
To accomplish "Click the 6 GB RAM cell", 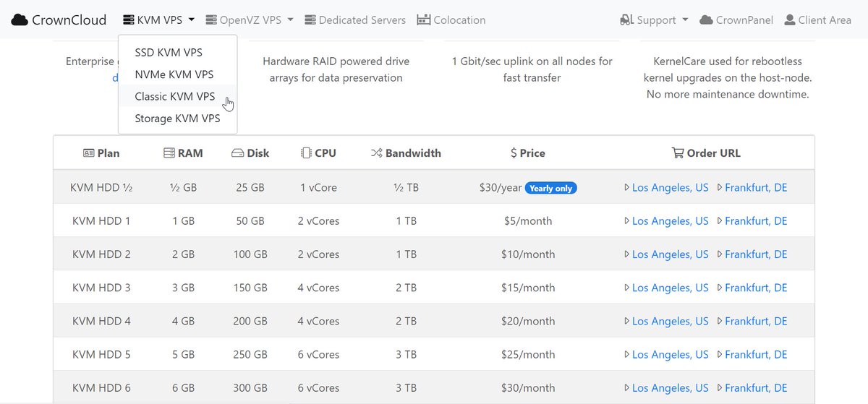I will click(183, 387).
